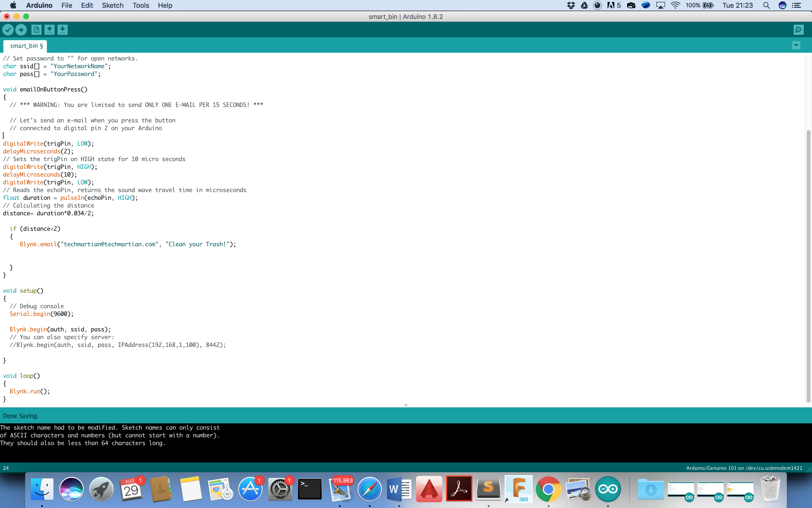Launch Siri from the Dock
Image resolution: width=812 pixels, height=508 pixels.
[72, 489]
